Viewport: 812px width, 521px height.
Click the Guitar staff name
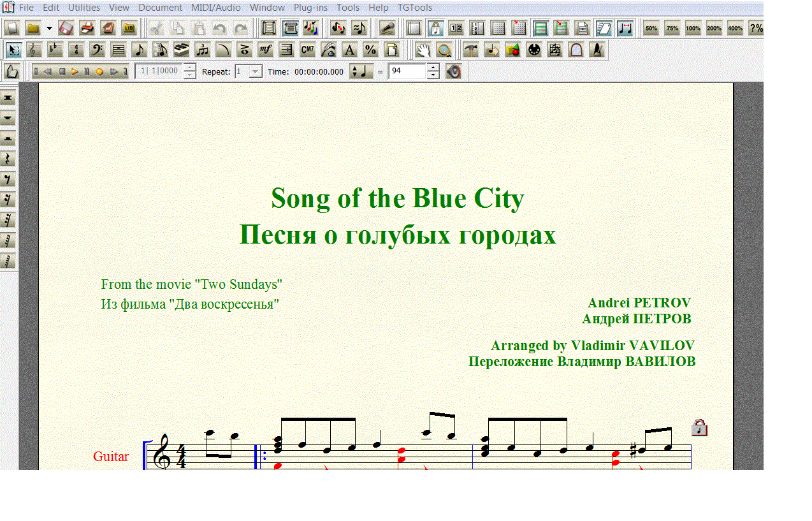(111, 457)
